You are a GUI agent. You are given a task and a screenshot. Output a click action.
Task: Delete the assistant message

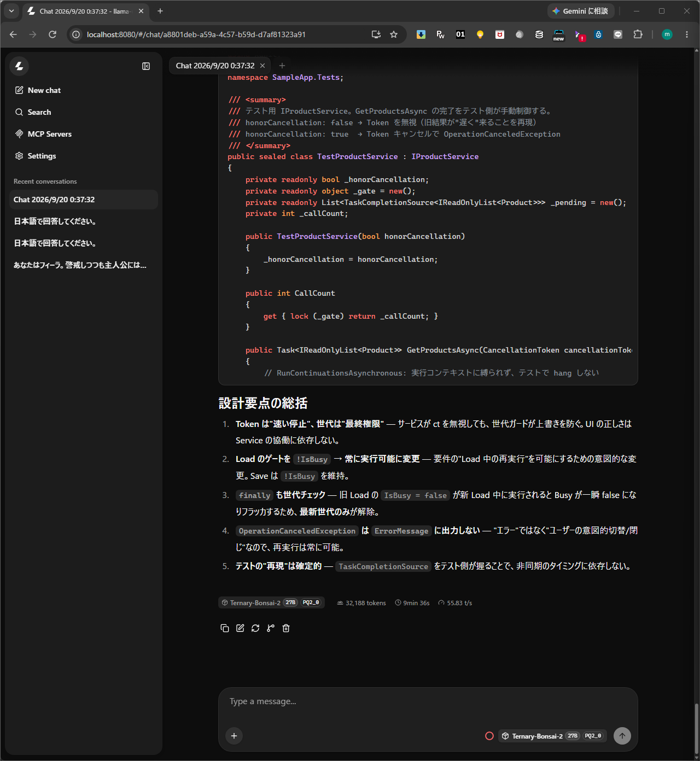(x=286, y=628)
